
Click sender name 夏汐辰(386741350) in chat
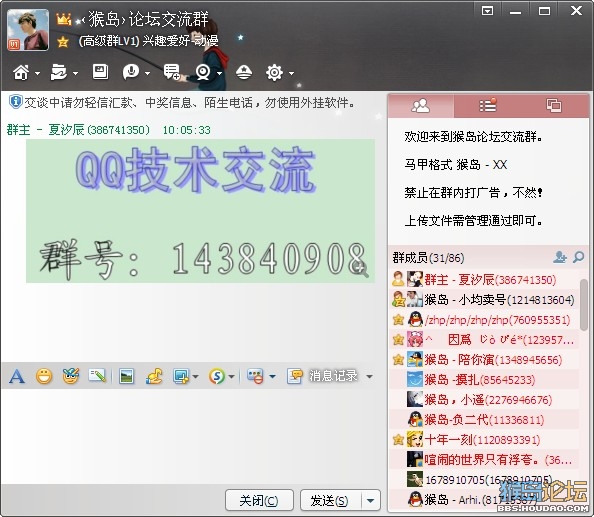(x=99, y=130)
